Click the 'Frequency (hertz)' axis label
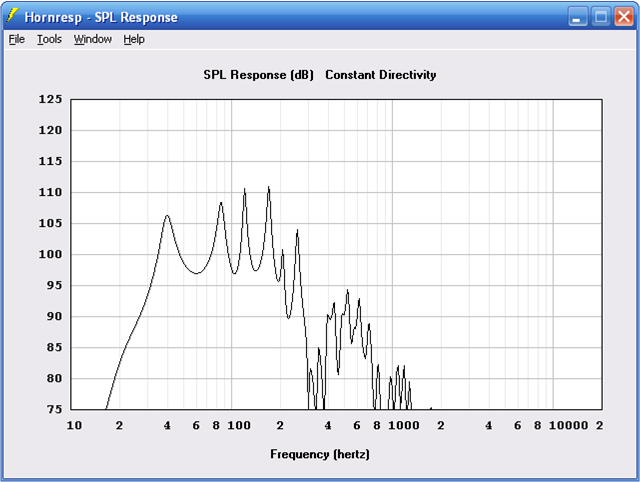640x482 pixels. (320, 454)
